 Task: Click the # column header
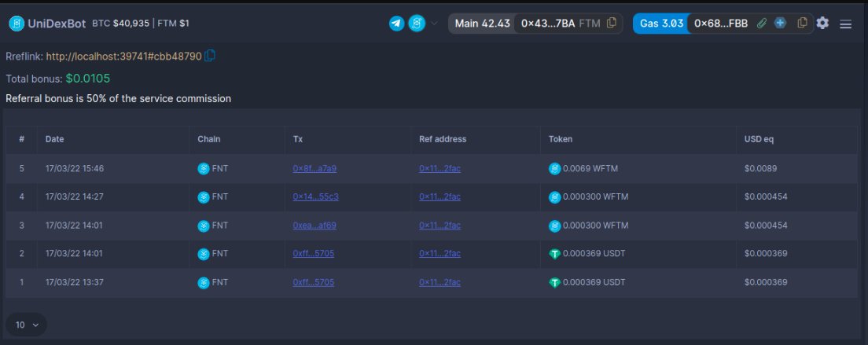tap(21, 139)
